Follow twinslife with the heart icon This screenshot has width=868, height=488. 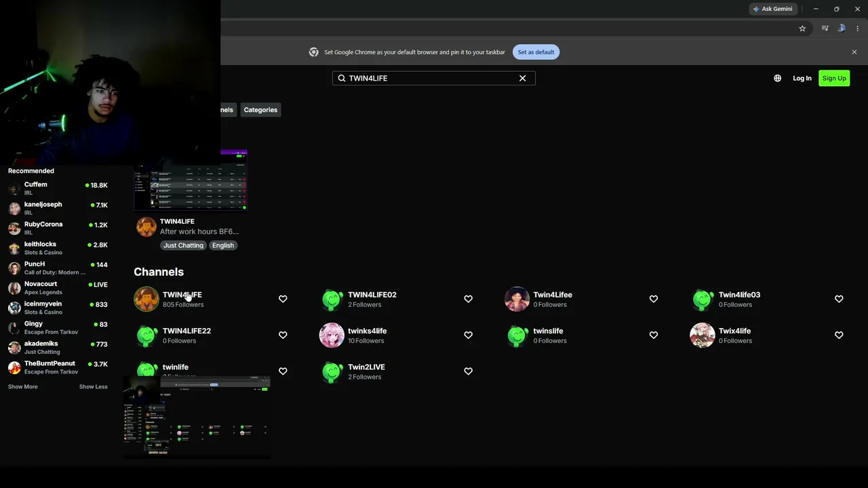coord(654,335)
